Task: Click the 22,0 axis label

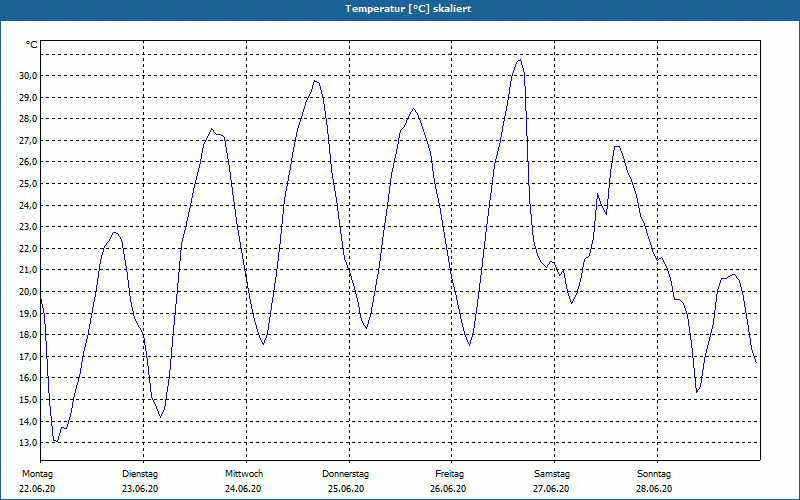Action: pyautogui.click(x=28, y=248)
